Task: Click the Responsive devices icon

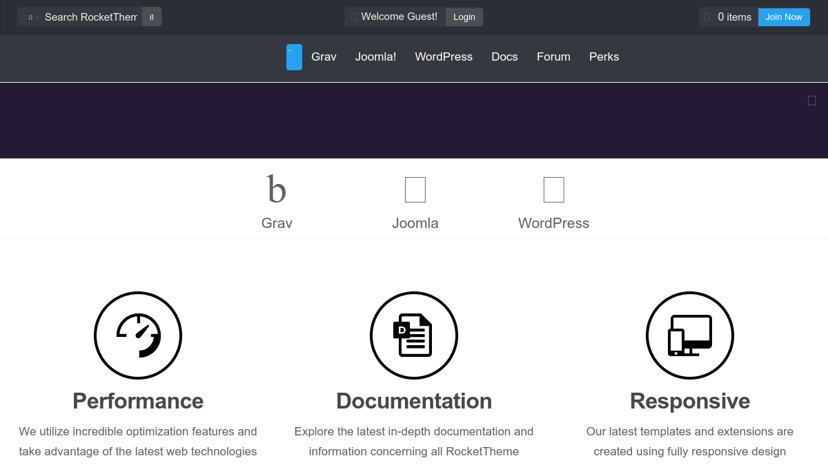Action: 690,336
